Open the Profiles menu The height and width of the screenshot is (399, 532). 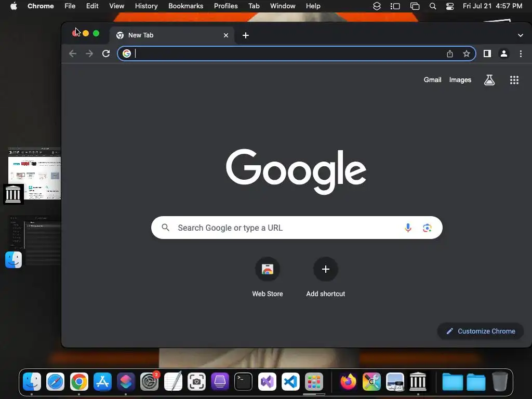[x=225, y=6]
